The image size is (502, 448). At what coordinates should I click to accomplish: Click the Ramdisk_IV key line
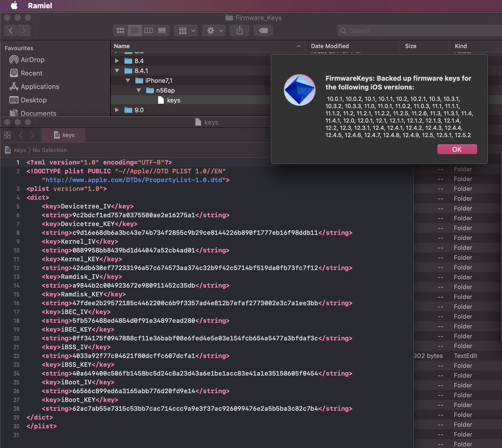point(82,276)
